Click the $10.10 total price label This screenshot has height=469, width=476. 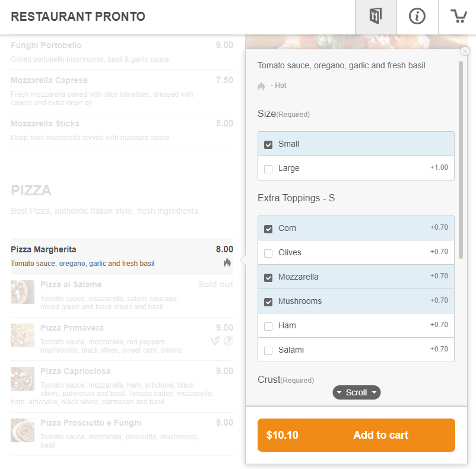[281, 435]
